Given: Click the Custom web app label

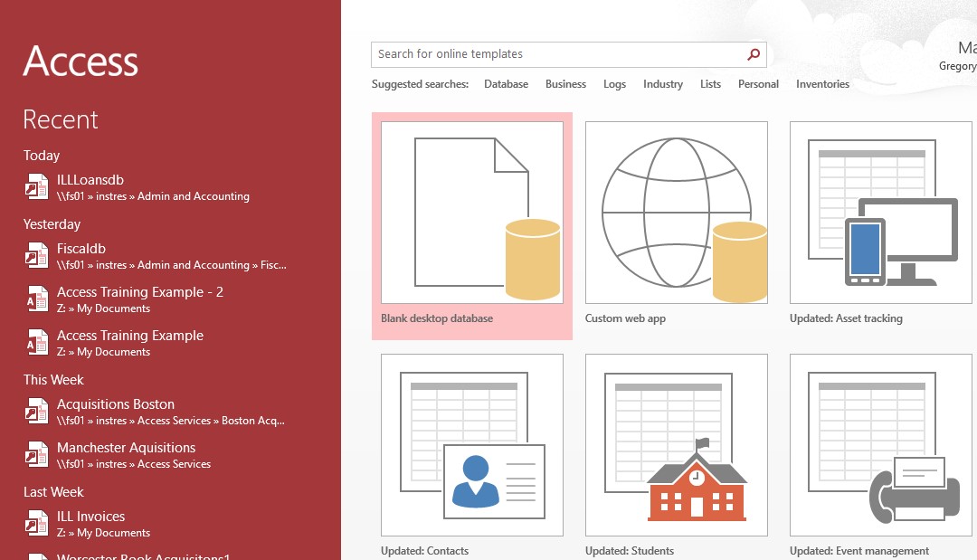Looking at the screenshot, I should click(x=625, y=318).
